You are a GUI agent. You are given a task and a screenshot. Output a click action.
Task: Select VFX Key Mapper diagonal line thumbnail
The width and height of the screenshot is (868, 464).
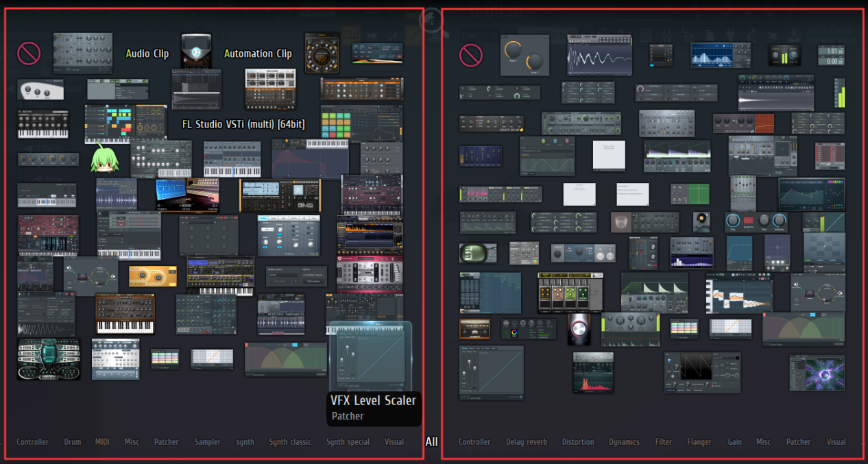212,358
